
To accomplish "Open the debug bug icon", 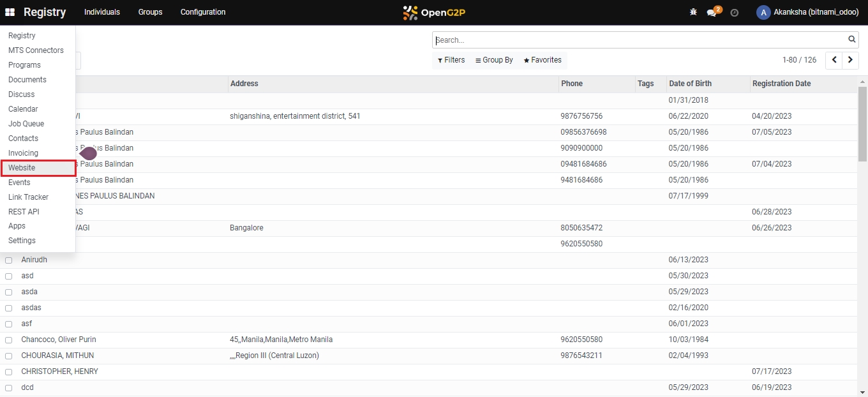I will 693,12.
